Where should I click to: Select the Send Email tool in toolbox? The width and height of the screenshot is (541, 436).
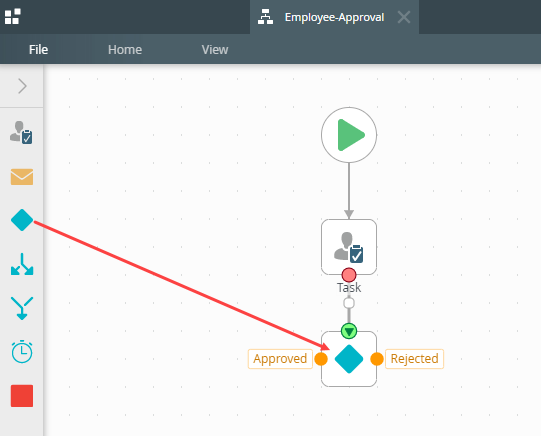(22, 177)
